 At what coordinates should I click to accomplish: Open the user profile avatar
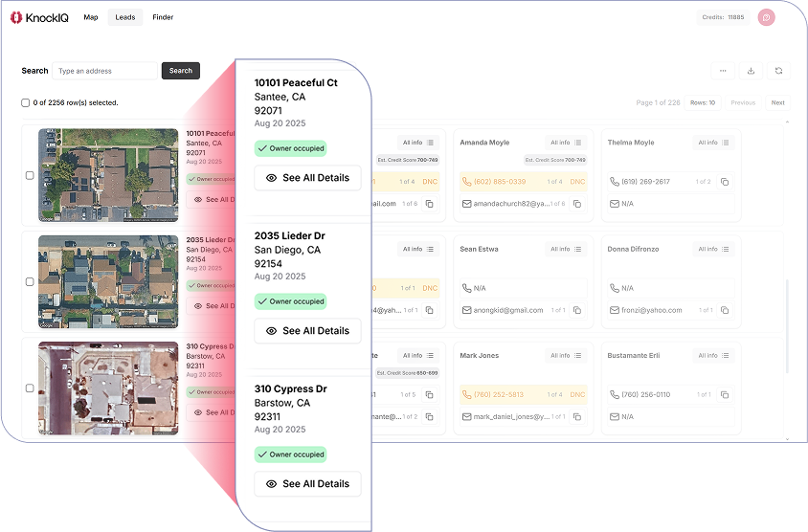coord(766,17)
